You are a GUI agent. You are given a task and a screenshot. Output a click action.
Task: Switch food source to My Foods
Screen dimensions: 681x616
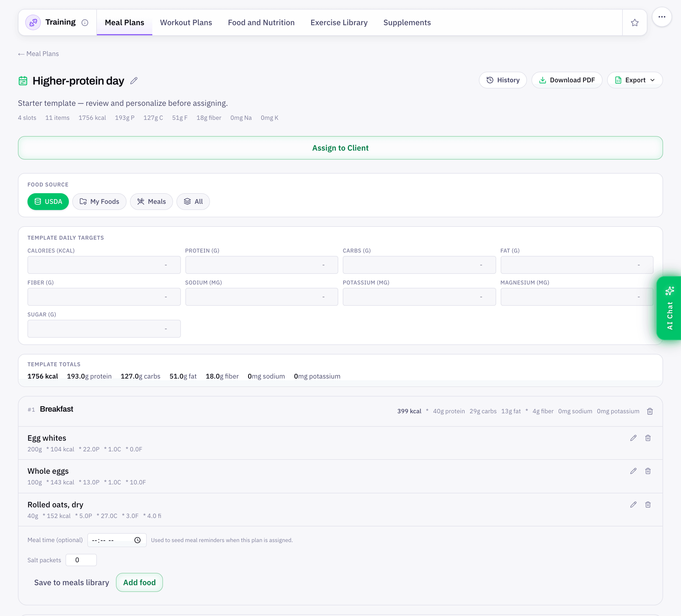point(99,202)
